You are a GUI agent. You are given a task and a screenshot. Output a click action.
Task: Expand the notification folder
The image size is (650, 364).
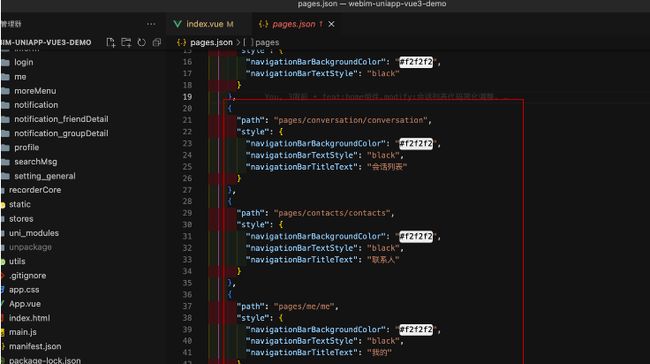(x=36, y=105)
